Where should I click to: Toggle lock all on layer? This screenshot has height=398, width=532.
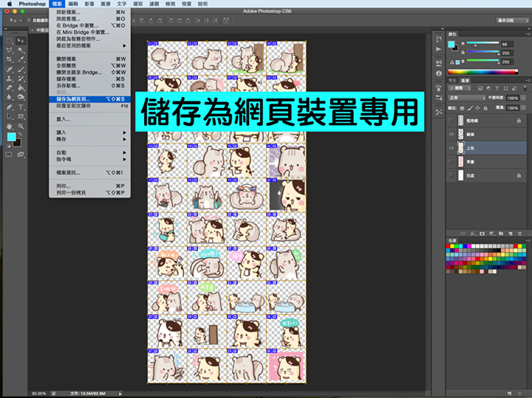(x=485, y=108)
